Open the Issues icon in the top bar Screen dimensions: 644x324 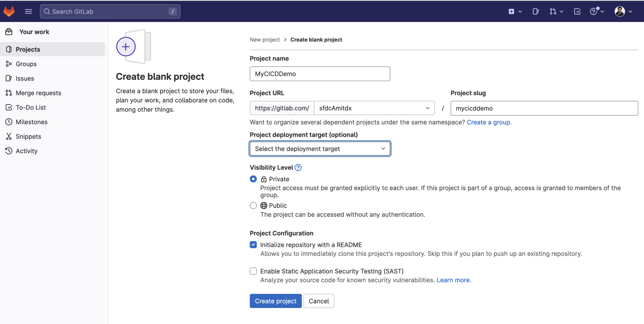(536, 11)
